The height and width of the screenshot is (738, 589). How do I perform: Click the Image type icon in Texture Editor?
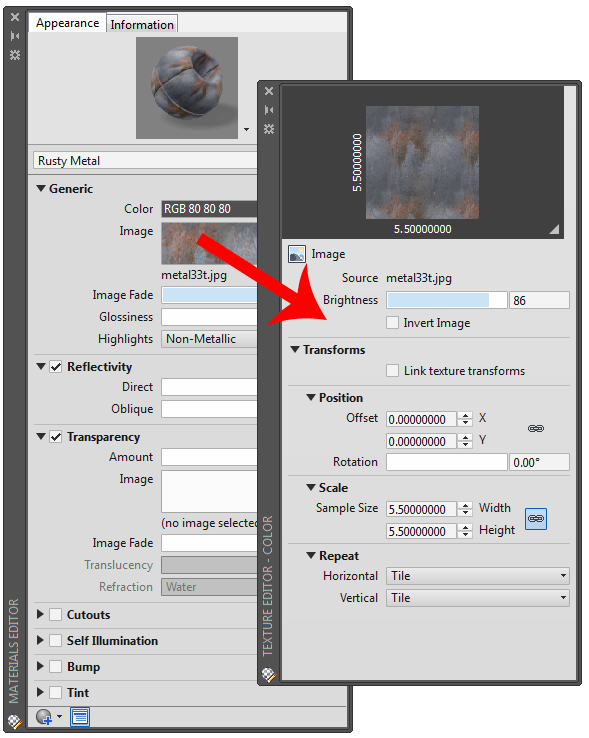pos(297,254)
